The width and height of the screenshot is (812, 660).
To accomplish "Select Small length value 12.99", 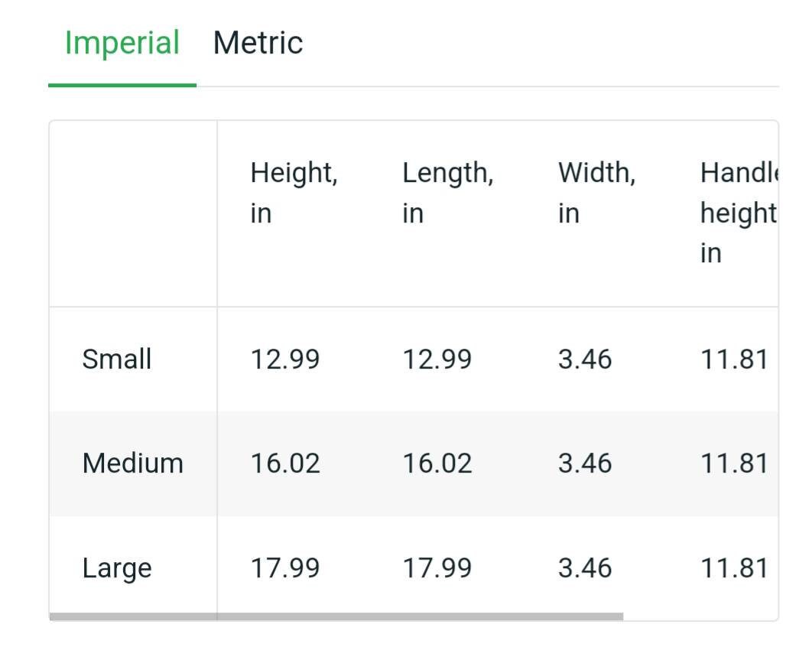I will click(437, 359).
